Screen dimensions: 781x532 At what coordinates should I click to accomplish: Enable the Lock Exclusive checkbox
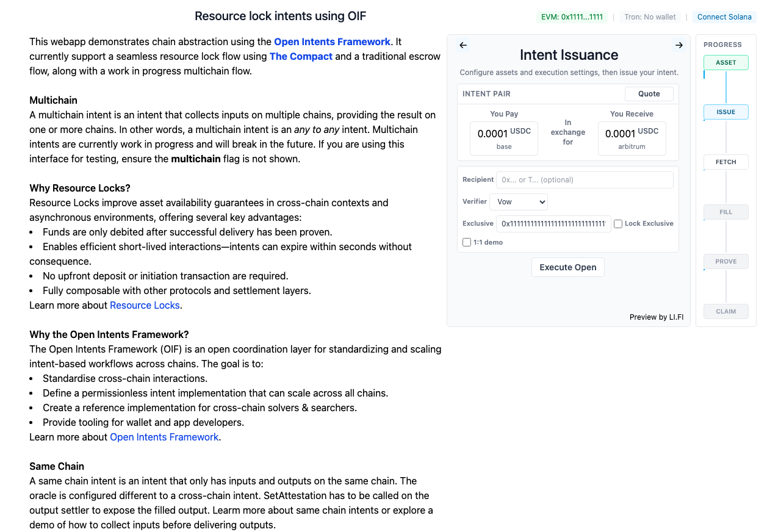pos(618,224)
